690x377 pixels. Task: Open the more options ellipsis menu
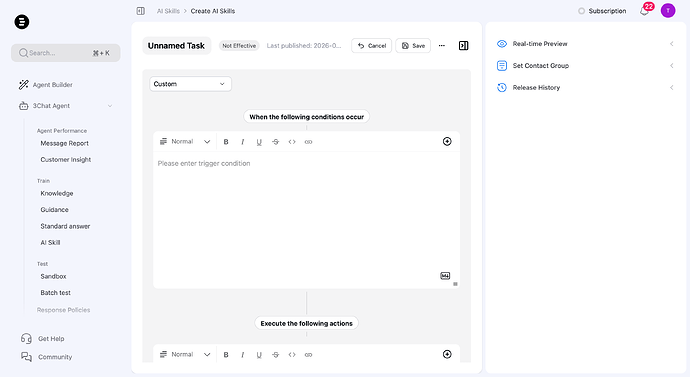442,46
